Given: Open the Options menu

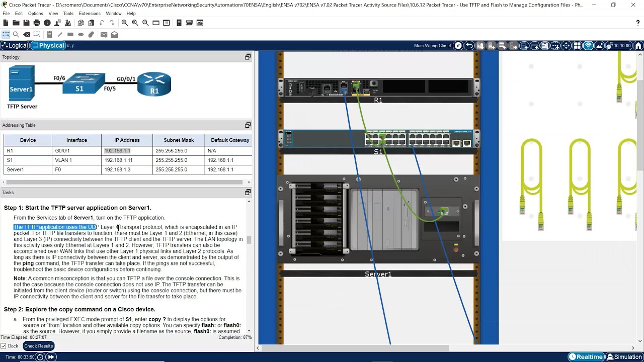Looking at the screenshot, I should click(35, 14).
